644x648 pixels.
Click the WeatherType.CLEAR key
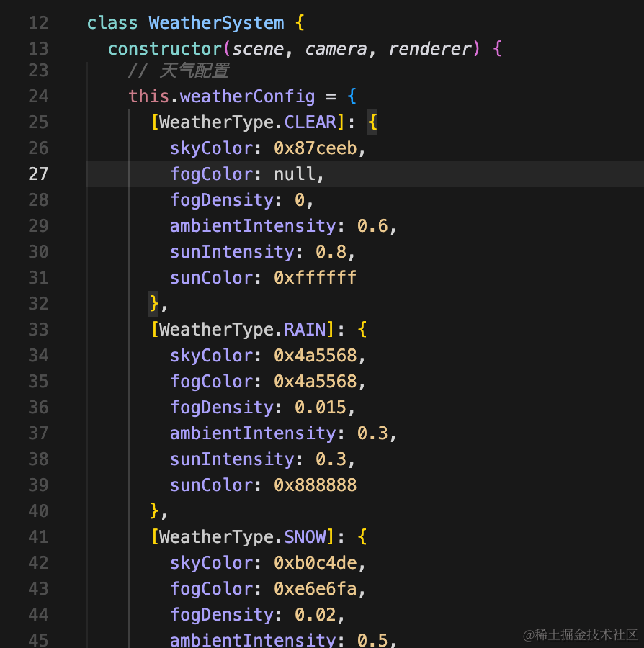(x=248, y=122)
